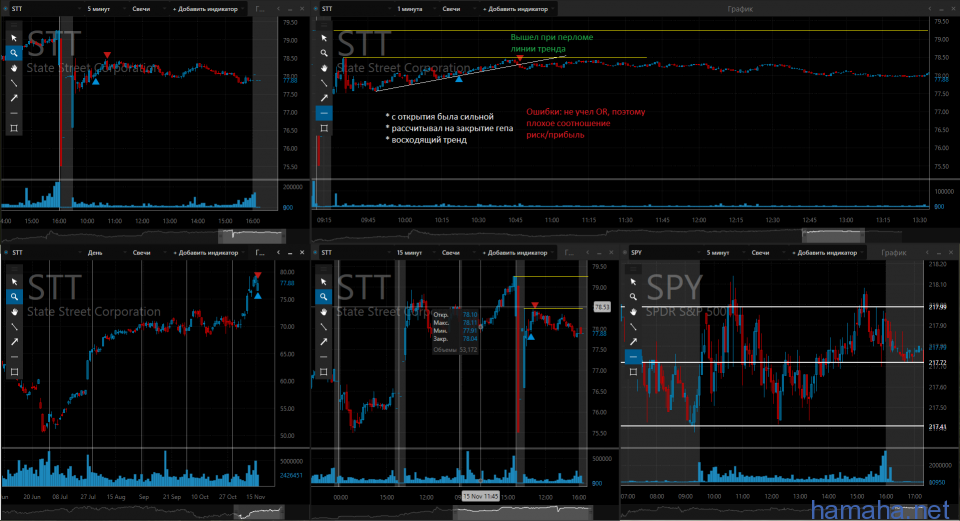Click navigator range slider under STT 15 минут chart
Viewport: 960px width, 521px height.
(522, 512)
